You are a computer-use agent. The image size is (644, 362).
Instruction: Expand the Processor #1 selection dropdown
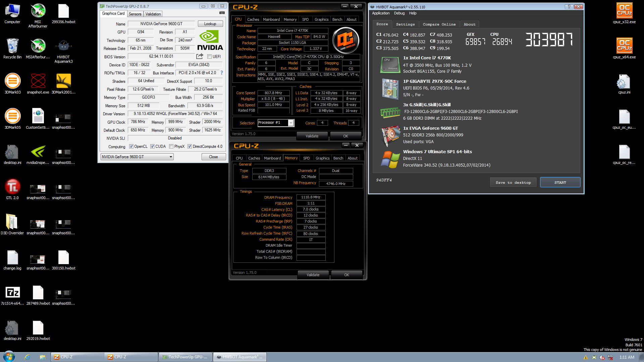pos(276,123)
